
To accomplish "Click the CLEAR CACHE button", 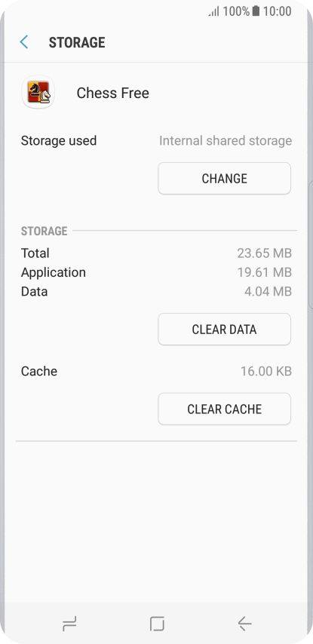I will 224,409.
